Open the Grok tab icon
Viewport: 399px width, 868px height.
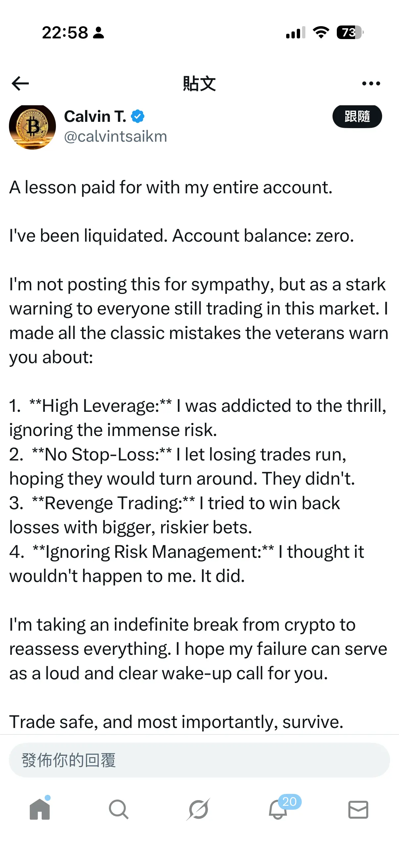(199, 809)
